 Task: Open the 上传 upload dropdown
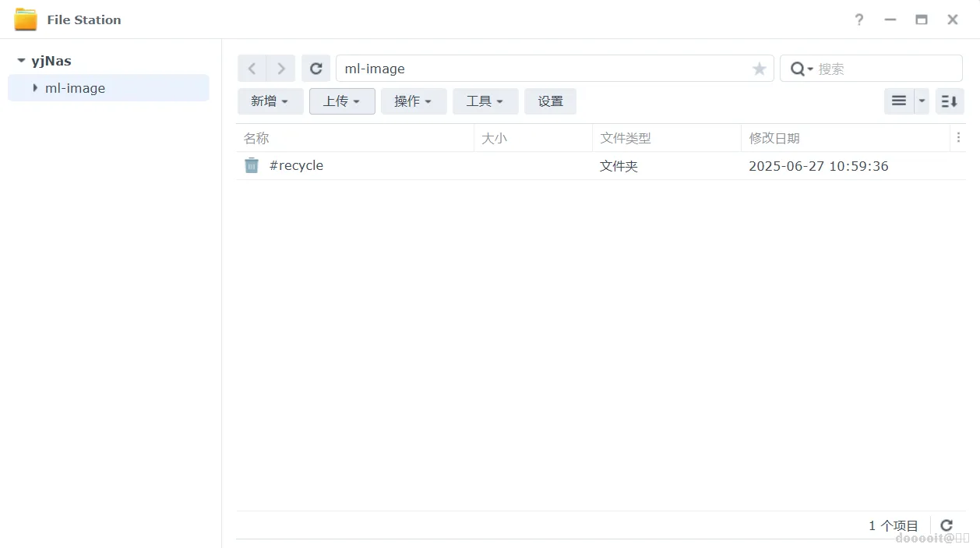tap(342, 101)
